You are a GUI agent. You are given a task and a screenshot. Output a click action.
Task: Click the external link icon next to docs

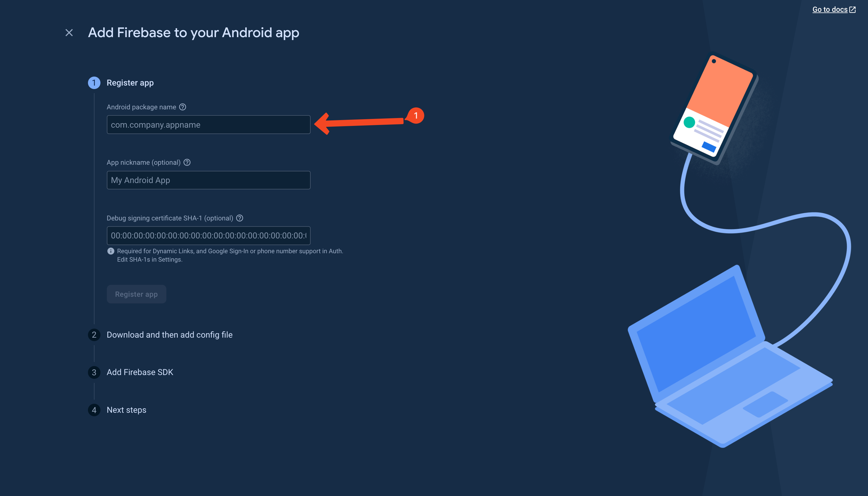tap(853, 10)
